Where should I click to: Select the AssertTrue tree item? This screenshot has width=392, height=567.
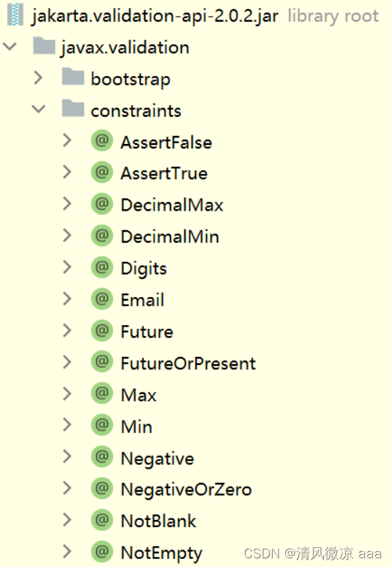164,173
